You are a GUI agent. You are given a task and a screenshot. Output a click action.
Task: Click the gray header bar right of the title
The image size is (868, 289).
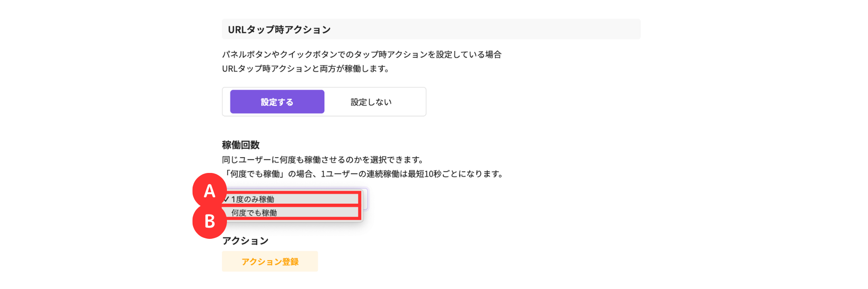click(x=486, y=29)
